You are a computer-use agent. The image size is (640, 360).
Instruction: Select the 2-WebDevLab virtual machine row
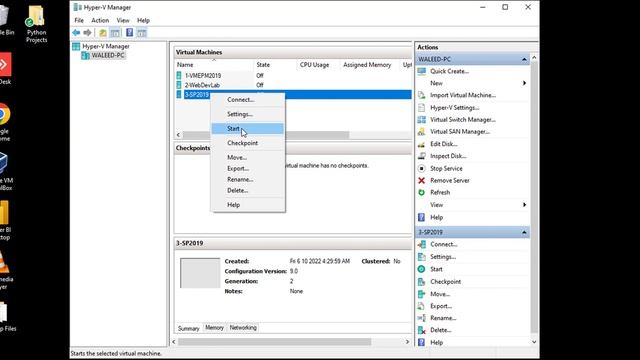click(293, 85)
